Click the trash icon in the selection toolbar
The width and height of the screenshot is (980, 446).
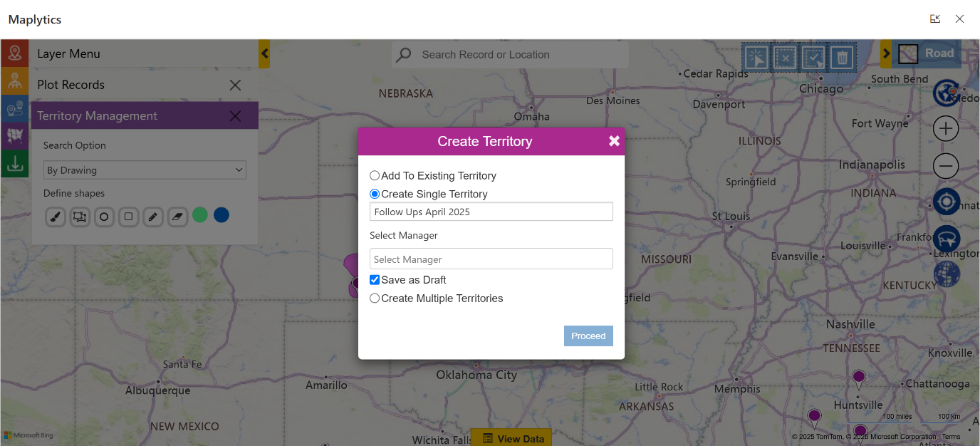(842, 58)
